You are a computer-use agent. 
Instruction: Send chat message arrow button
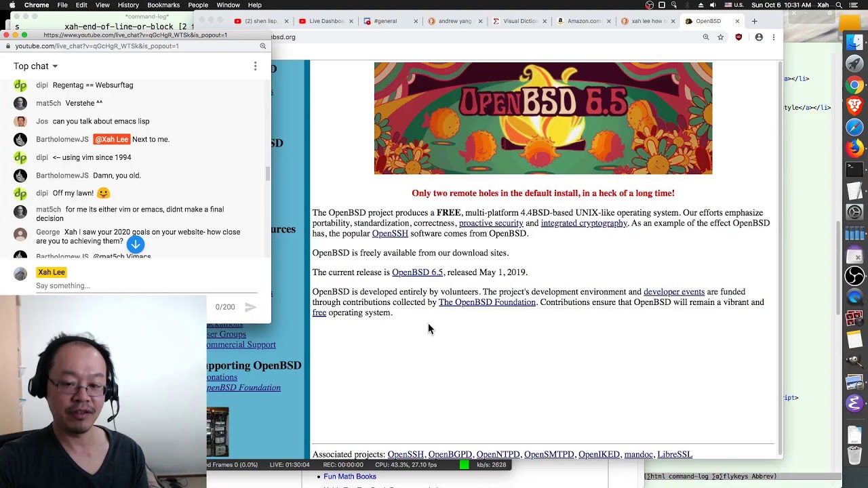pyautogui.click(x=250, y=307)
